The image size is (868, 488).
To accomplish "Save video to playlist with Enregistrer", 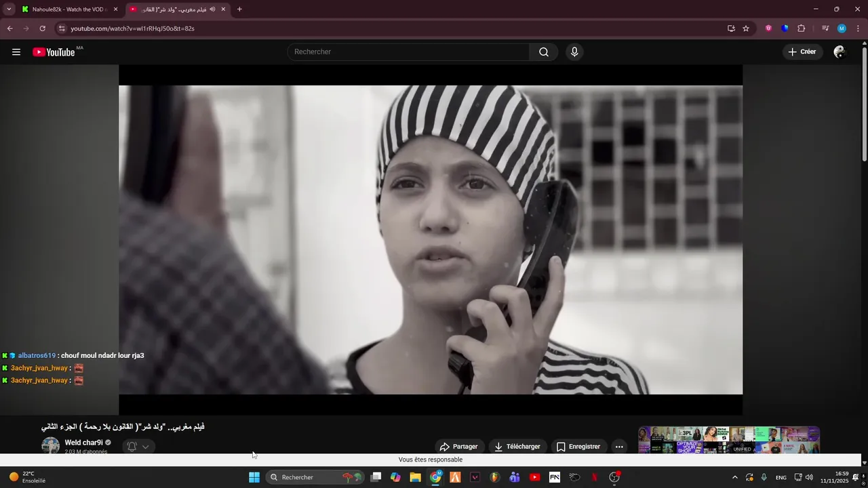I will (578, 447).
